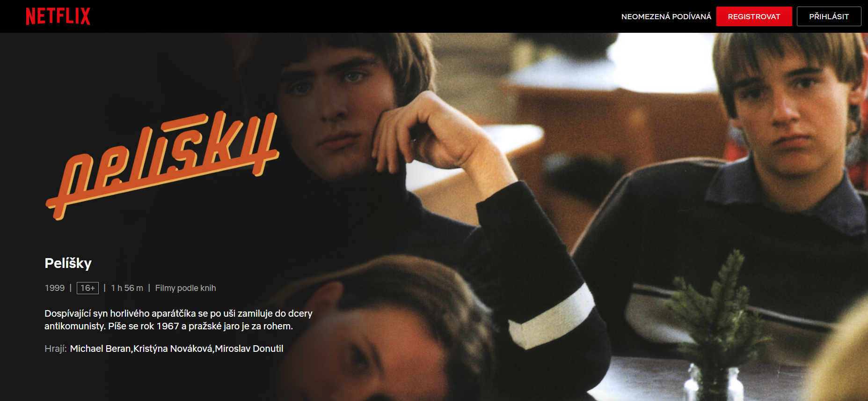Click the 1 h 56 m duration
868x401 pixels.
pyautogui.click(x=127, y=288)
